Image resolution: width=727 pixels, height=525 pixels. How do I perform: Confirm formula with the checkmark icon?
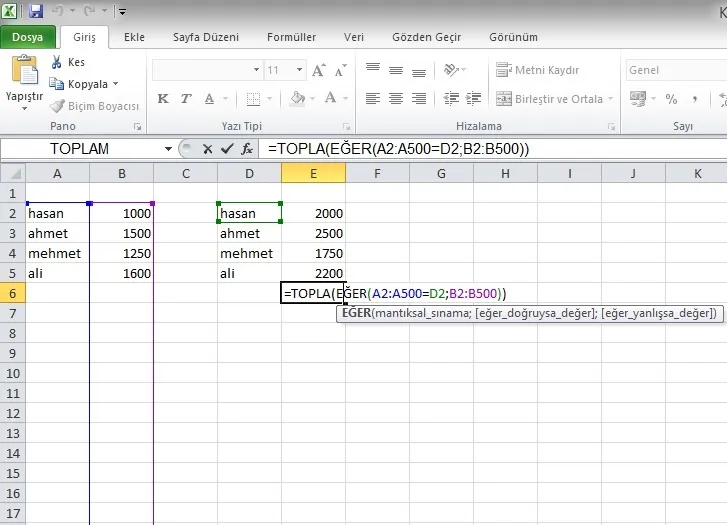tap(227, 148)
